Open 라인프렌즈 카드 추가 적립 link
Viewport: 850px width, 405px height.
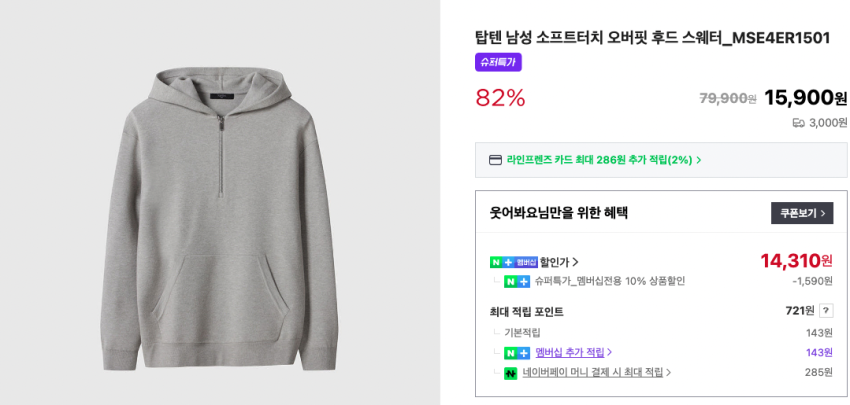599,160
